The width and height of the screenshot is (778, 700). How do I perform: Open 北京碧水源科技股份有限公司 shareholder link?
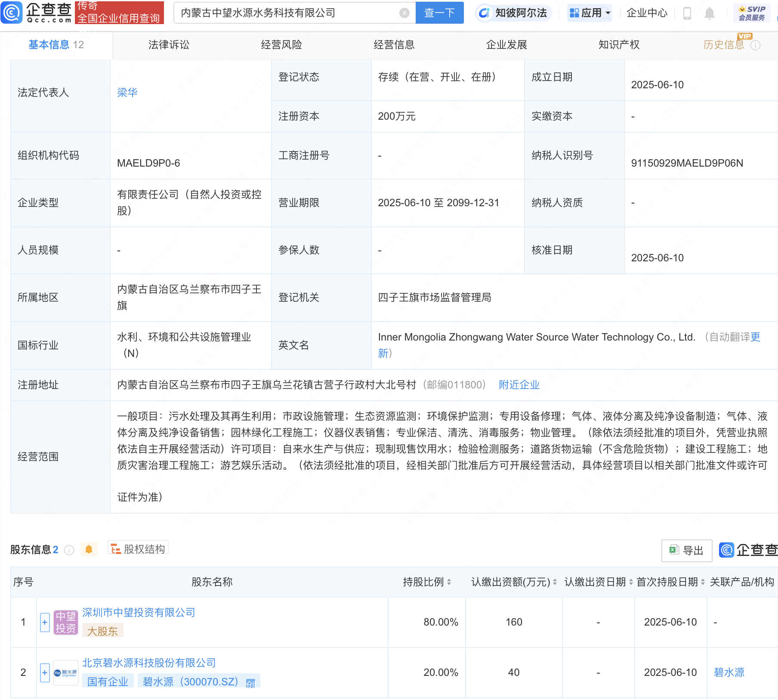tap(149, 663)
